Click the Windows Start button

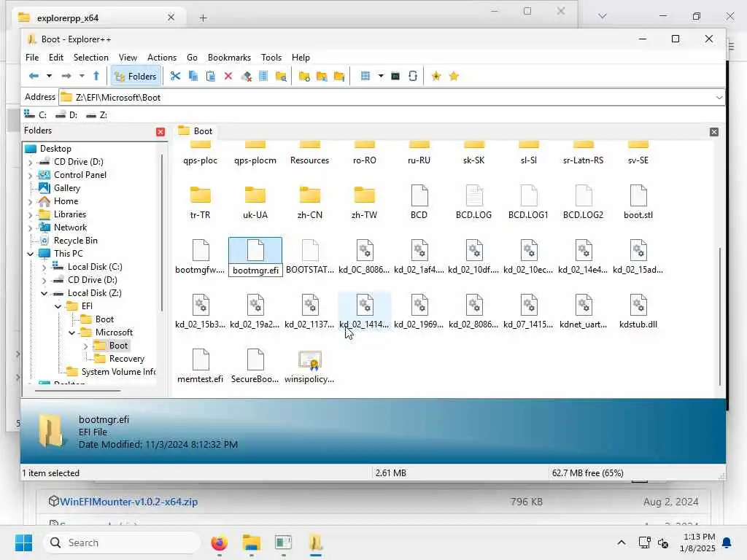23,542
